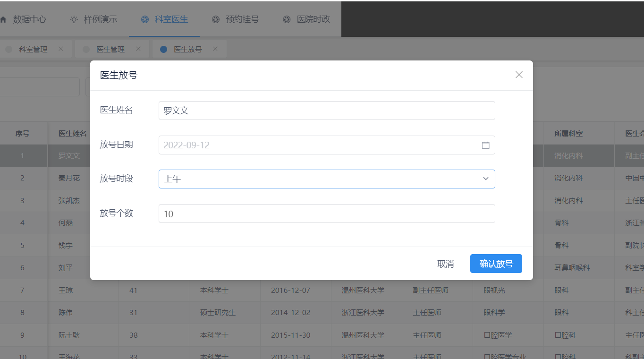Click the icon beside 医院时政
The image size is (644, 359).
pos(287,19)
